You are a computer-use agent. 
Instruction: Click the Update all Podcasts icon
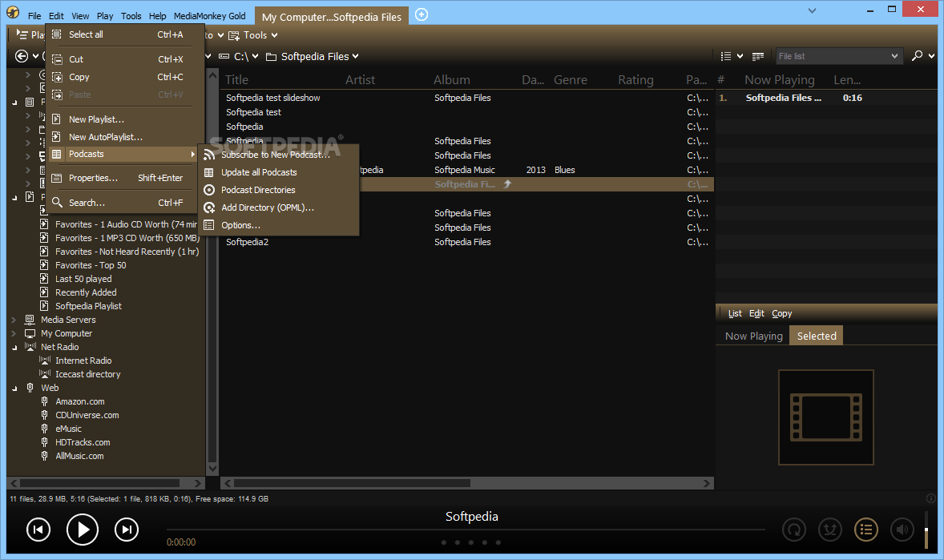209,172
